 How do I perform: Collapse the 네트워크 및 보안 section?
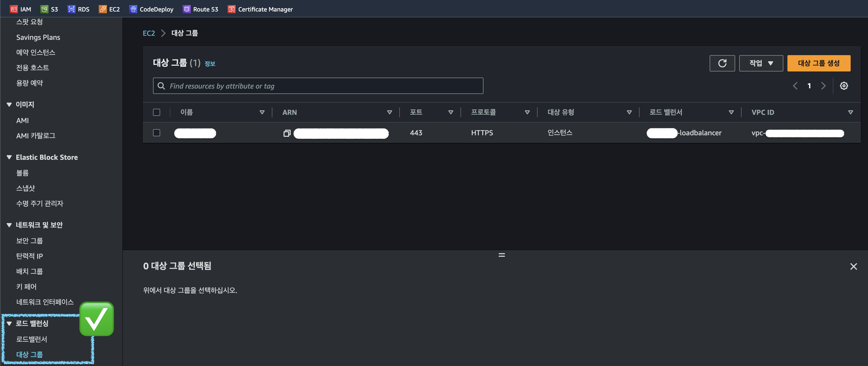click(x=9, y=225)
